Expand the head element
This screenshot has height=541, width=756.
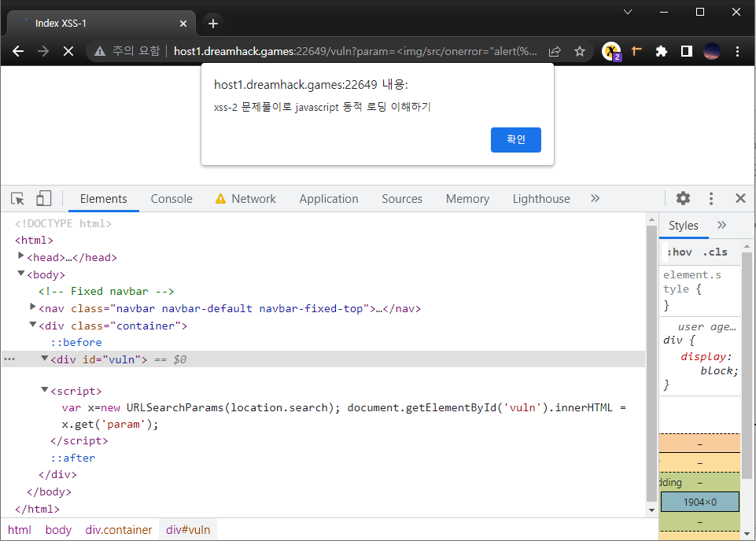(20, 256)
